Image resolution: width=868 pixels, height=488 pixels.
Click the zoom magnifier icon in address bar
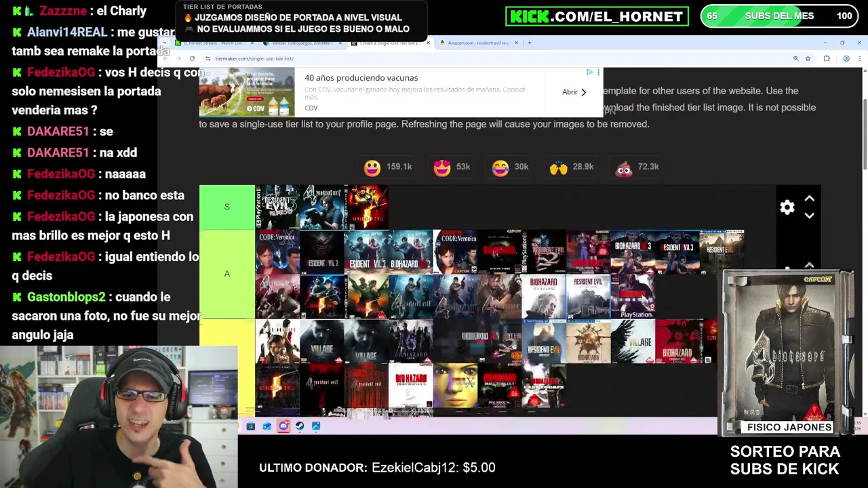coord(795,58)
